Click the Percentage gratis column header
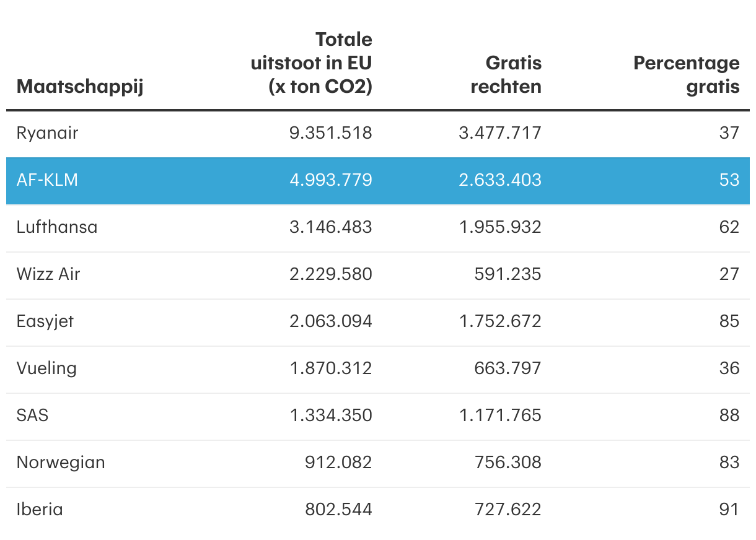The image size is (756, 540). (686, 74)
